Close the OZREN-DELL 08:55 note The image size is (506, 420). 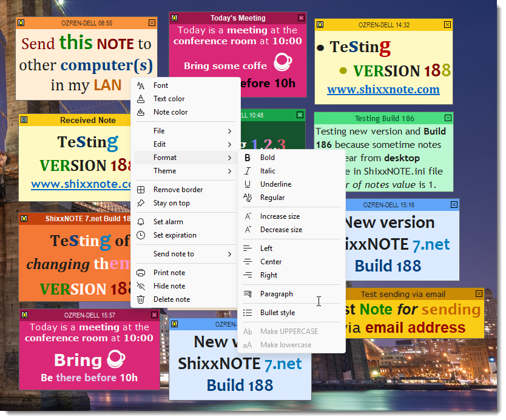click(152, 22)
